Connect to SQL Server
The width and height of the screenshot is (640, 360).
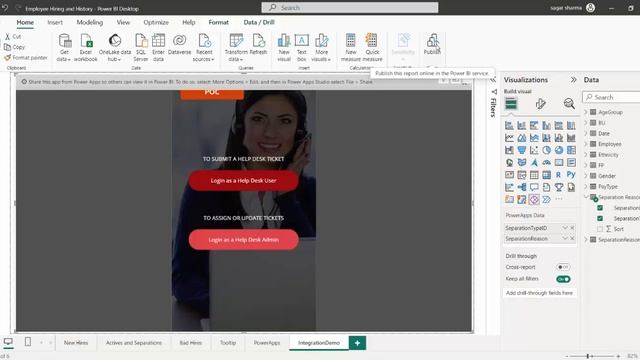click(141, 47)
